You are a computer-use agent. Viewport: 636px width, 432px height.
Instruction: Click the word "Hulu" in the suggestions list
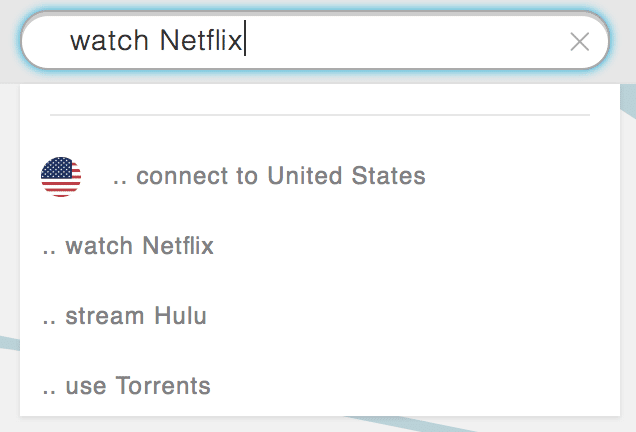pos(180,316)
